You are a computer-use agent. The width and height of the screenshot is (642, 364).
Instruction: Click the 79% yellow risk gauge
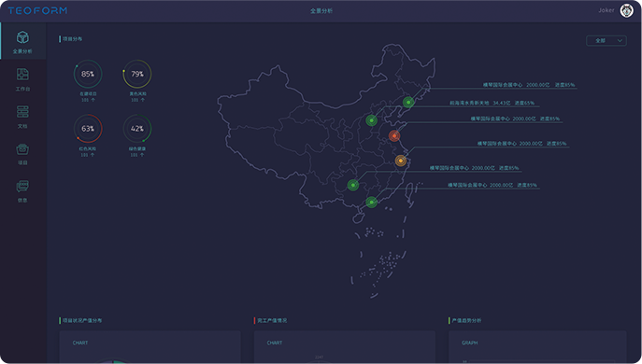[137, 74]
